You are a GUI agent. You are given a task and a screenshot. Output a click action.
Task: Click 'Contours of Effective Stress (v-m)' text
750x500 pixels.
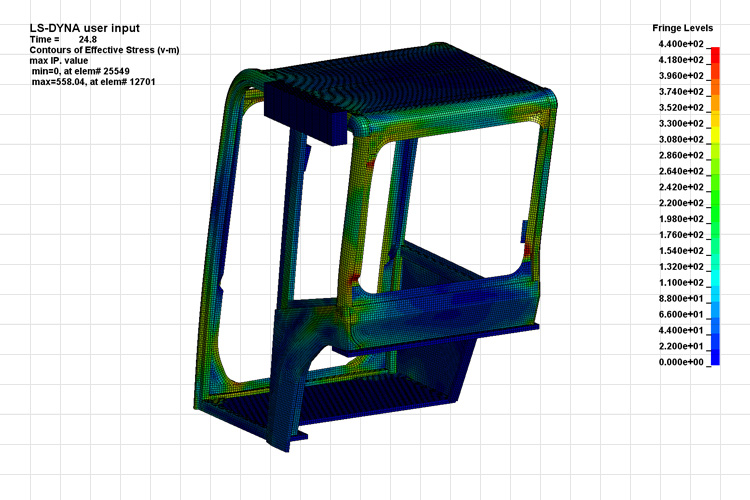click(104, 50)
